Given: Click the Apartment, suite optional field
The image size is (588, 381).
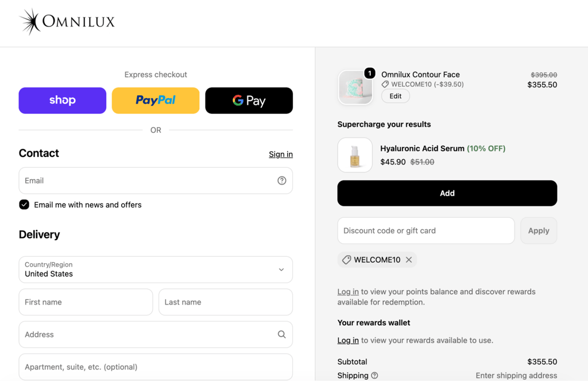Looking at the screenshot, I should (156, 367).
